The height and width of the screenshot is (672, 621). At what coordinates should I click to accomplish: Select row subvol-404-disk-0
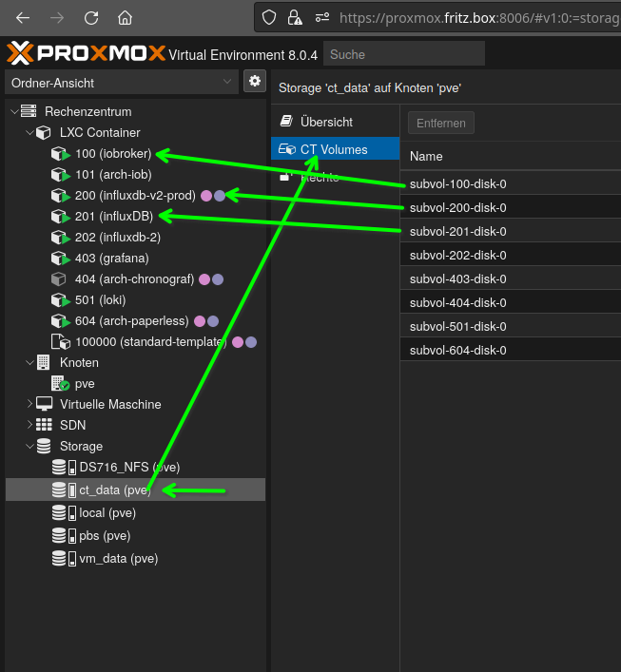(x=511, y=302)
